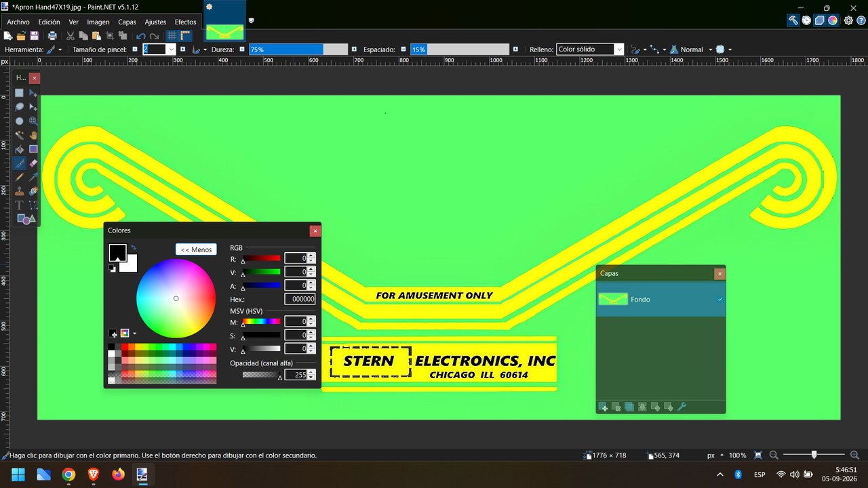Open the Capas menu
This screenshot has height=488, width=868.
point(127,22)
